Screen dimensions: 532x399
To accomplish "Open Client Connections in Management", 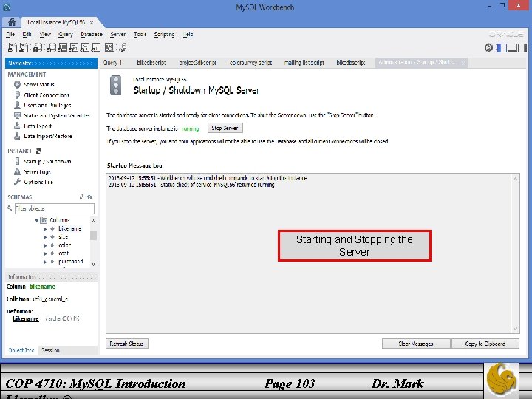I will click(x=47, y=95).
